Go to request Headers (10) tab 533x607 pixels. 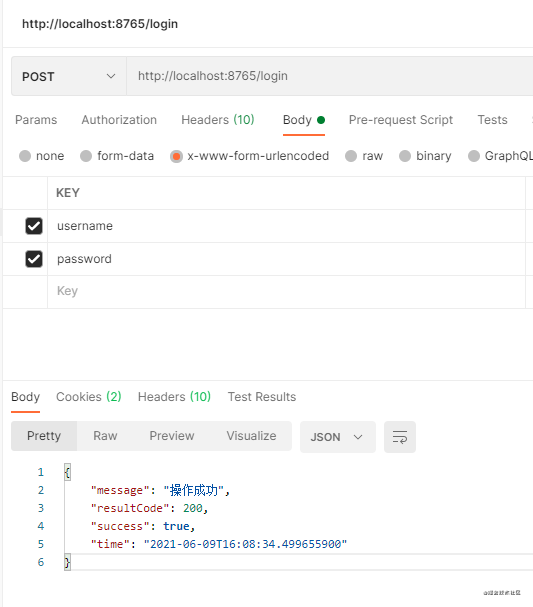(218, 120)
